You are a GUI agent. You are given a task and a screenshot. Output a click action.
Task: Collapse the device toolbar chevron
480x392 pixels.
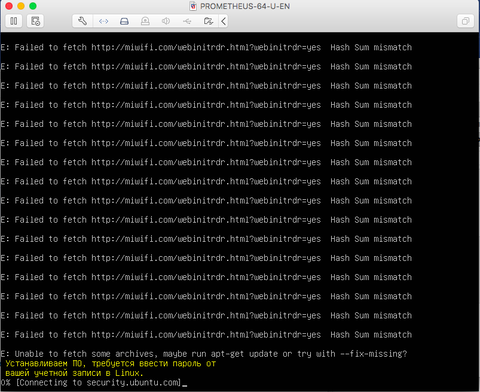click(x=224, y=21)
